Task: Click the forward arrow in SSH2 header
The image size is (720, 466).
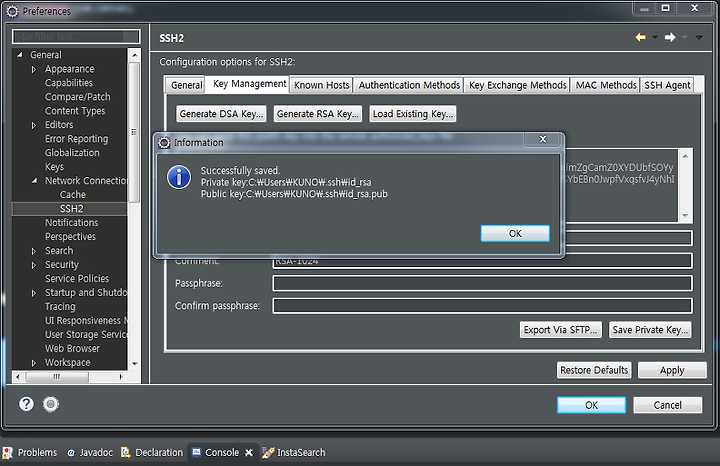Action: (x=670, y=37)
